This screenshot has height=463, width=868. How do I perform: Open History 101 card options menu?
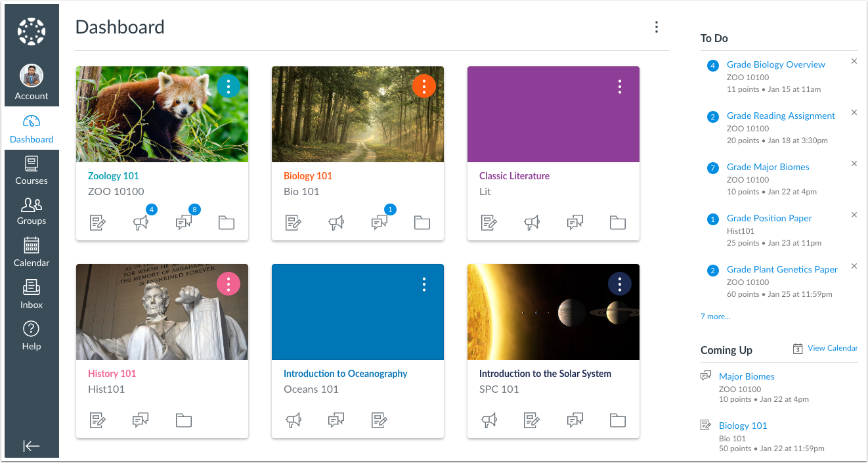228,284
